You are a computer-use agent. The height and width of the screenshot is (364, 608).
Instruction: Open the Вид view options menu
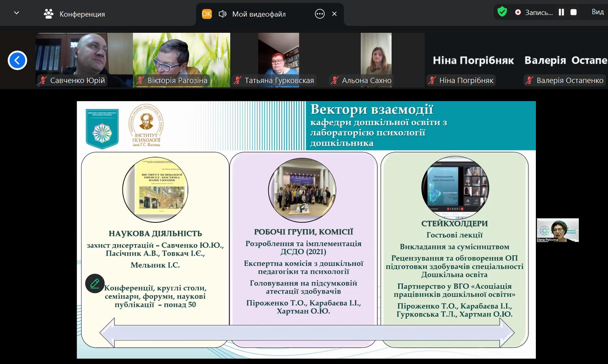(x=597, y=12)
